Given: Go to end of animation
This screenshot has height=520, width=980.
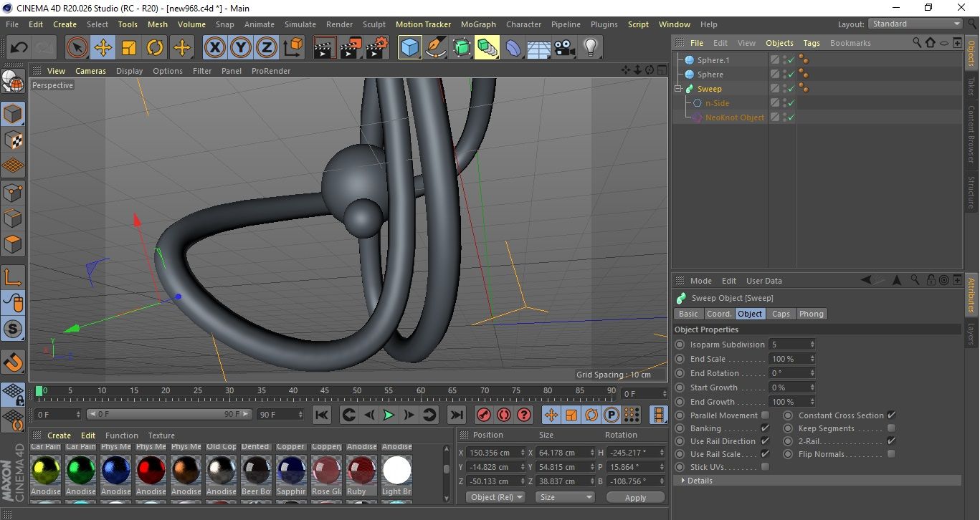Looking at the screenshot, I should 456,415.
